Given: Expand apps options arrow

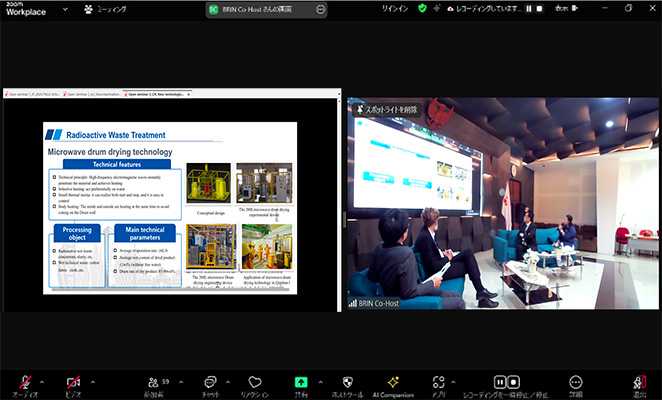Looking at the screenshot, I should click(x=453, y=382).
